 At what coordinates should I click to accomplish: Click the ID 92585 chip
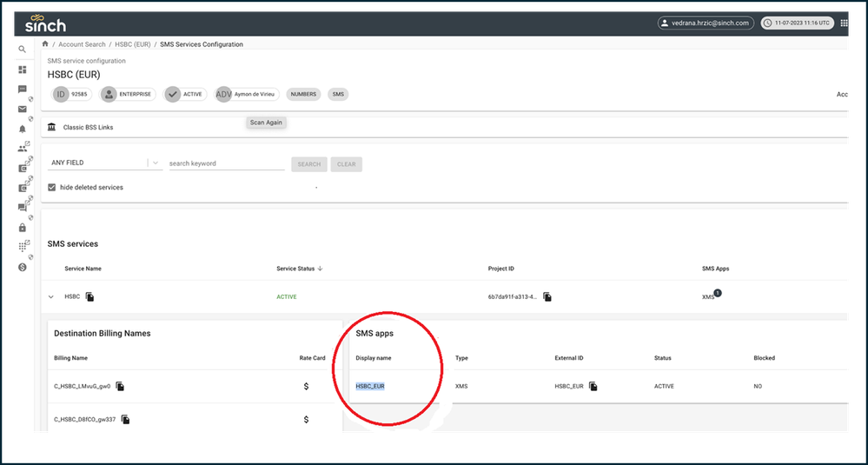(72, 94)
